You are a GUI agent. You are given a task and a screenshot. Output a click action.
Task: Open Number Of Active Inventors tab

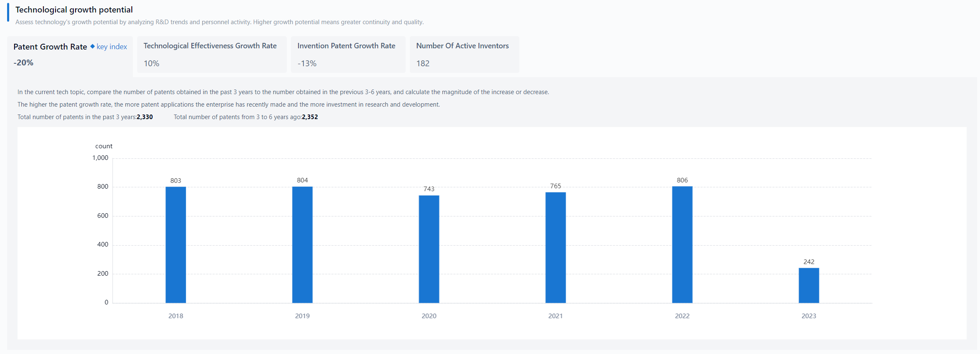(462, 46)
